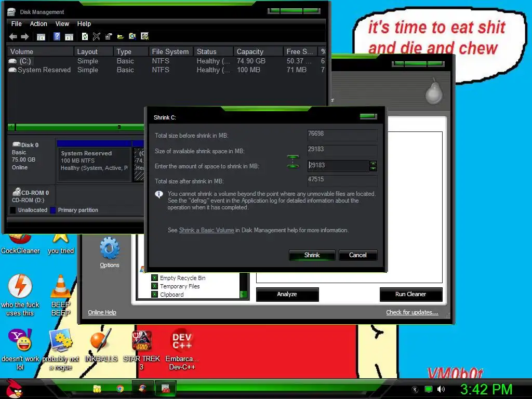Sort by the Capacity column header
This screenshot has height=399, width=532.
(258, 51)
